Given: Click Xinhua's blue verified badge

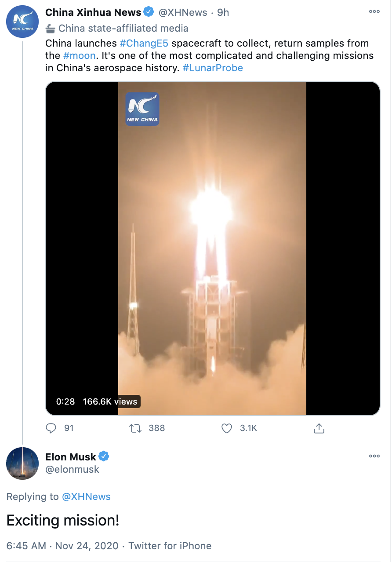Looking at the screenshot, I should click(x=149, y=12).
